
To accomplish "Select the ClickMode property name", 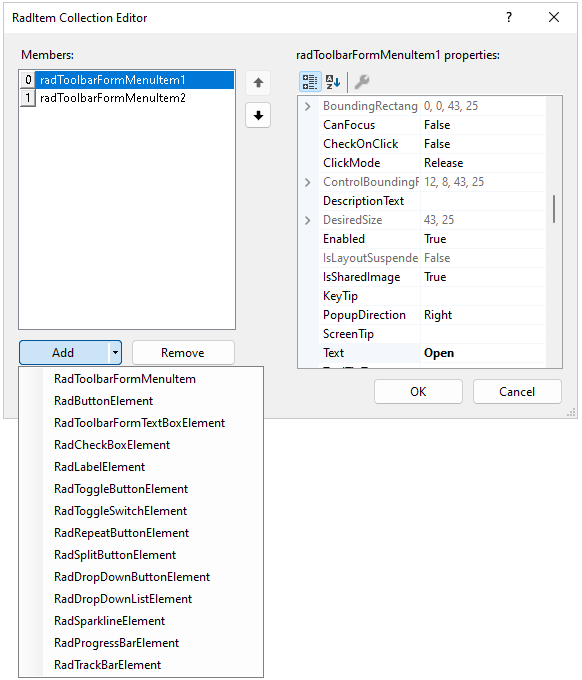I will pyautogui.click(x=369, y=163).
